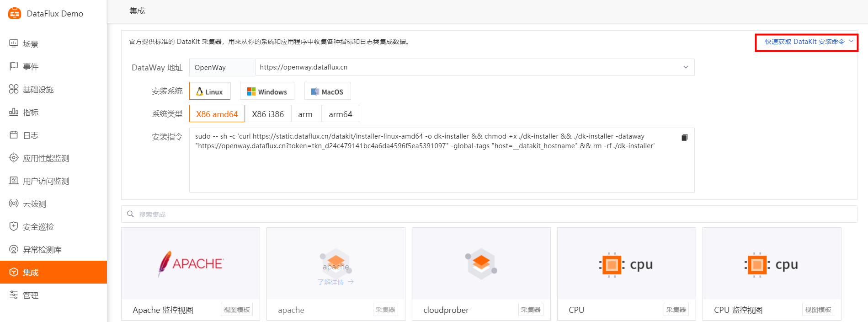Viewport: 868px width, 322px height.
Task: Click the DataFlux Demo logo icon
Action: pyautogui.click(x=15, y=13)
